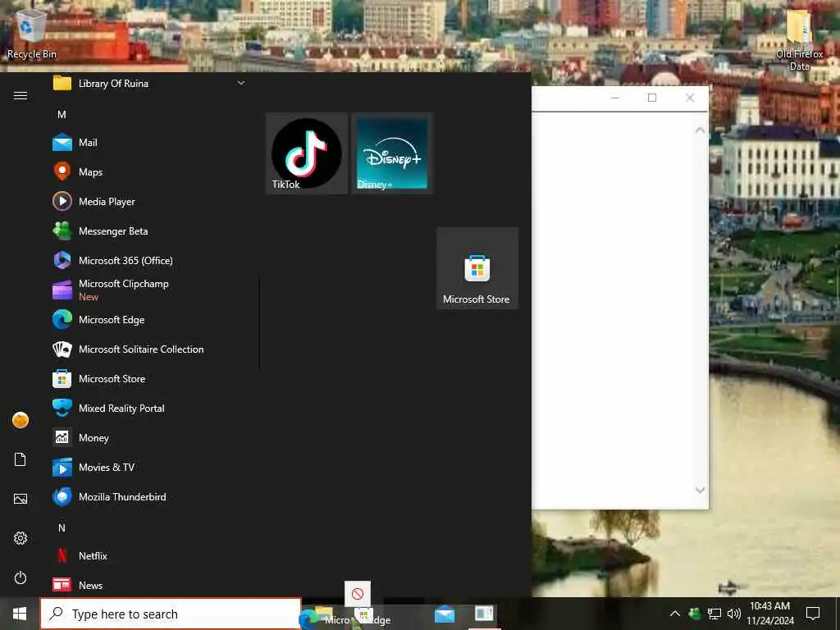Click the Windows Start button
The width and height of the screenshot is (840, 630).
coord(20,614)
